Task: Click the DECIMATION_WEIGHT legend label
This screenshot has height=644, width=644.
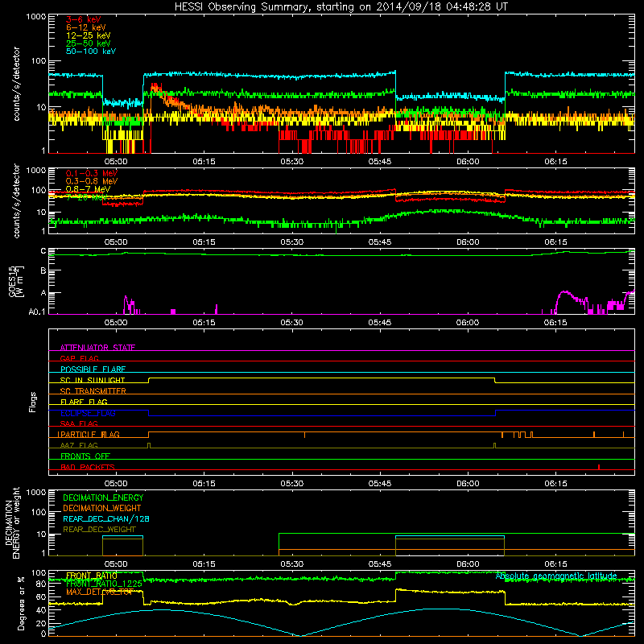Action: 102,508
